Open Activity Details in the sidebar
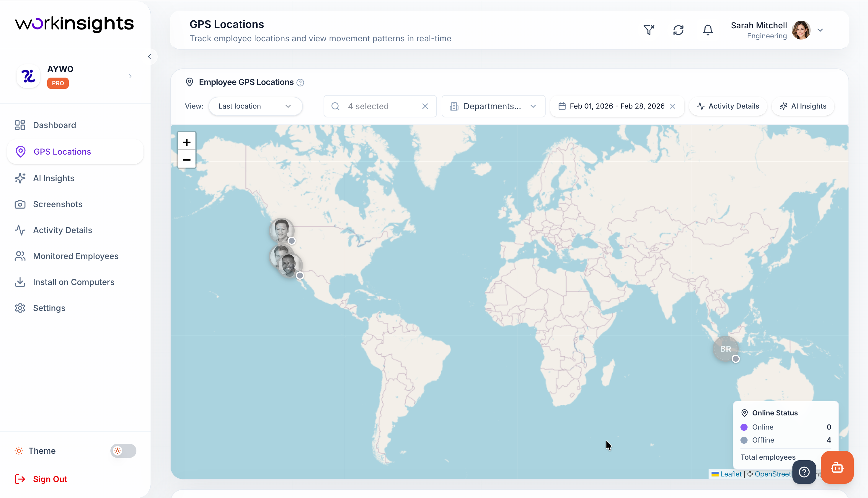Image resolution: width=868 pixels, height=498 pixels. coord(75,230)
